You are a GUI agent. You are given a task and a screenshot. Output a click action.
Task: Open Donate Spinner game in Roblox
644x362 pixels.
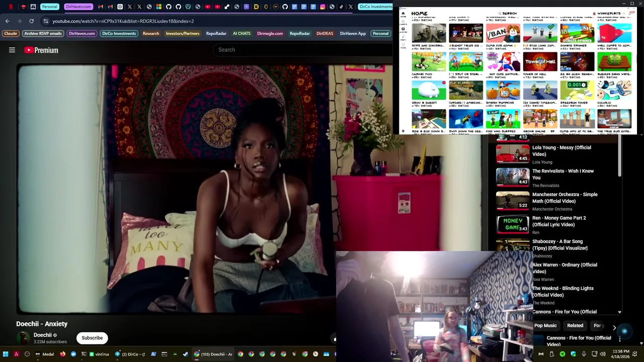(x=577, y=35)
